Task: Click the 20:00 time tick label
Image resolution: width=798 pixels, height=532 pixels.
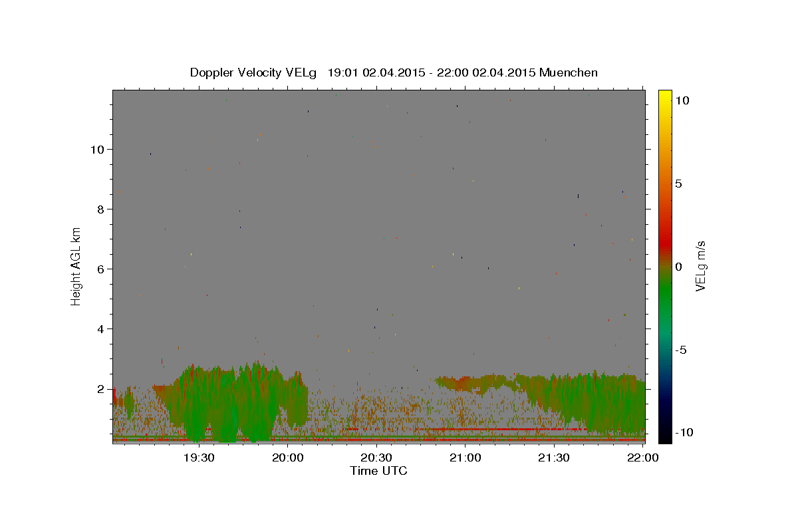Action: coord(288,458)
